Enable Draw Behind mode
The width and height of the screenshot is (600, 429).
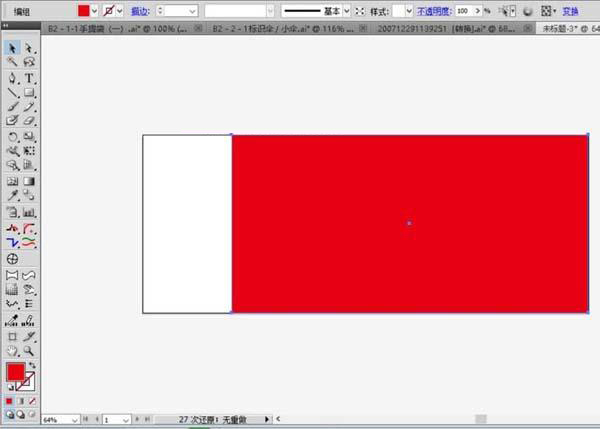point(21,414)
